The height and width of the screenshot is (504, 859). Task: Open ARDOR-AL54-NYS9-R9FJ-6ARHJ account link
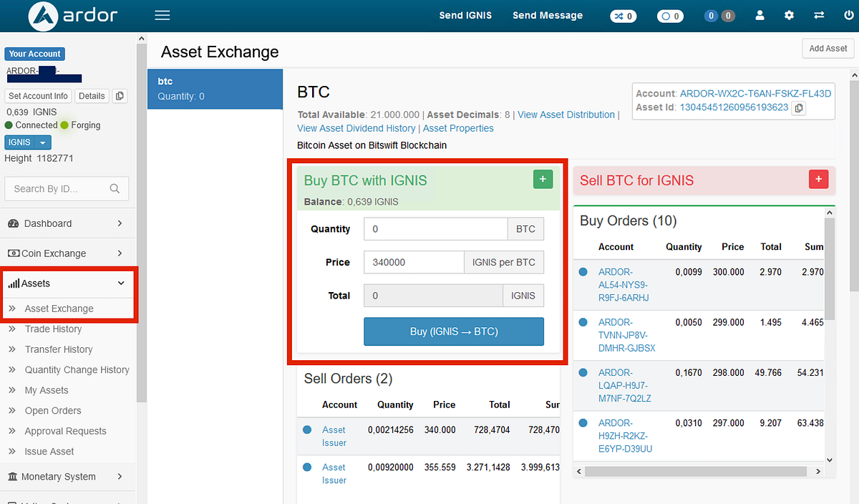coord(624,285)
